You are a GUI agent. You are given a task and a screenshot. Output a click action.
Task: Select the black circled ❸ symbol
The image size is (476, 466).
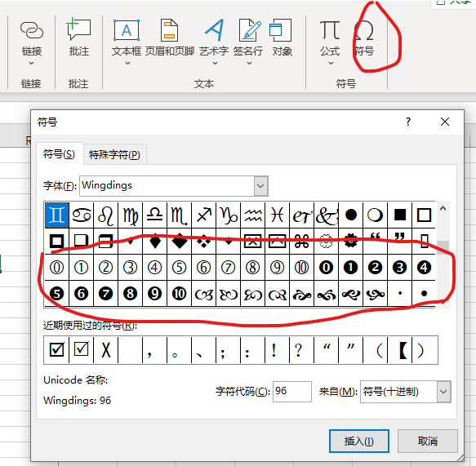point(399,268)
